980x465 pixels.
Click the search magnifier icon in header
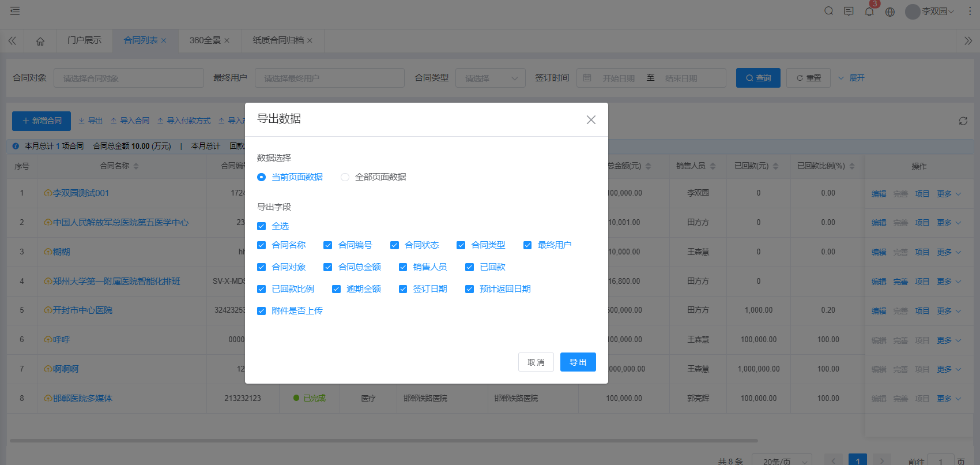[x=828, y=11]
